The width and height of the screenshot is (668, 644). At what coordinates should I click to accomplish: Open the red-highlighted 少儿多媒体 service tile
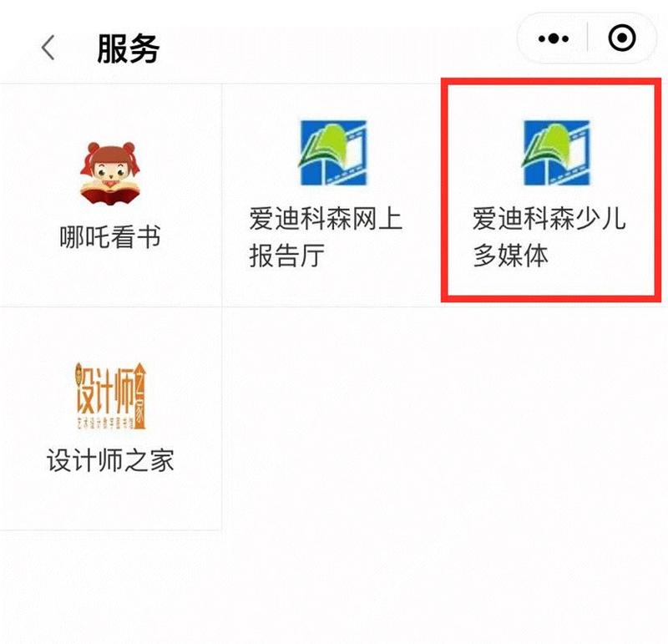point(551,190)
